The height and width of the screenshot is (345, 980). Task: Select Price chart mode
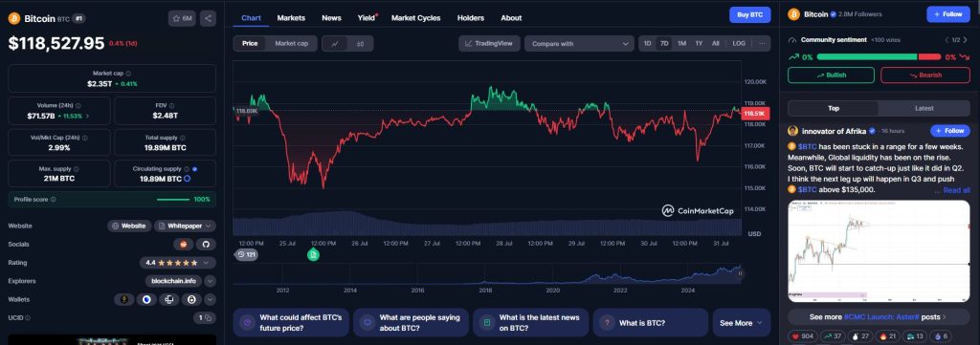(x=250, y=44)
